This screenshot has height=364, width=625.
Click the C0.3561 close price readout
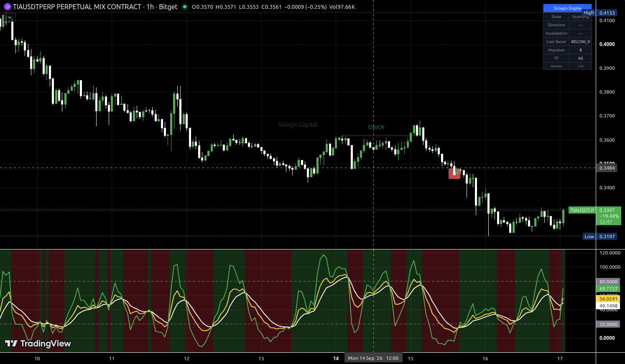(x=272, y=7)
